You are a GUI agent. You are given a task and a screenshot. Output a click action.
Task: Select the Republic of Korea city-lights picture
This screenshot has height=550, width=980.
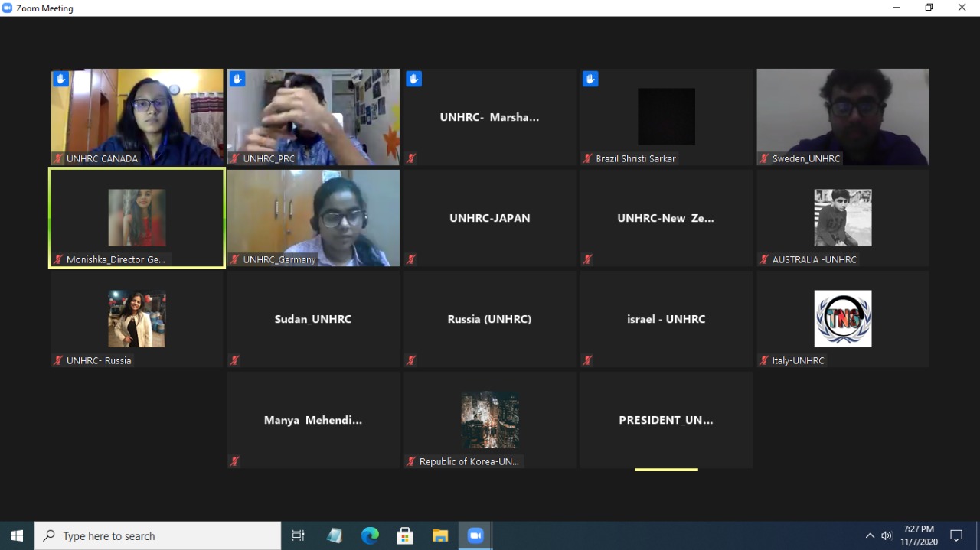[x=490, y=420]
